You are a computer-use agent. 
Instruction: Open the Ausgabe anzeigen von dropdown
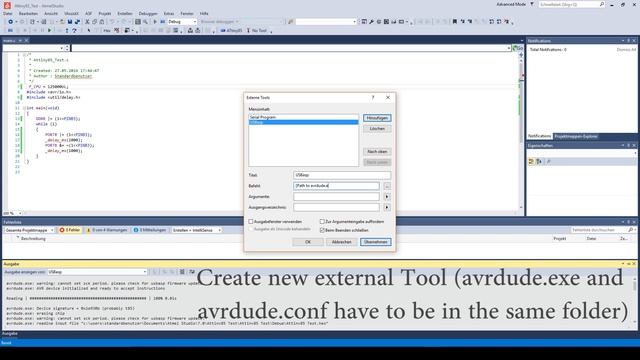coord(97,272)
